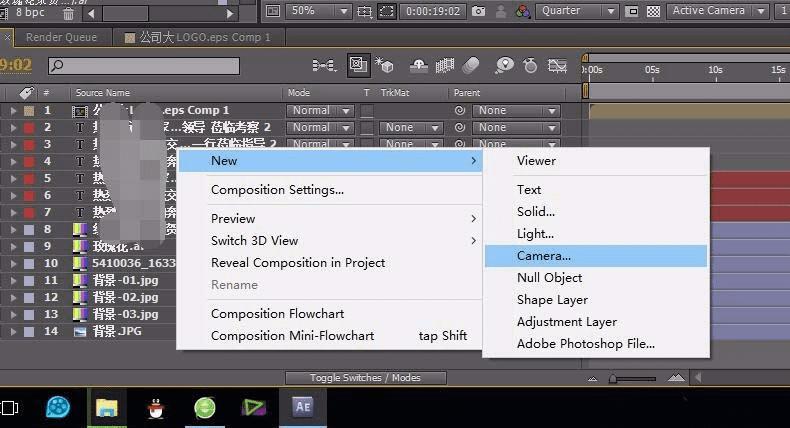Switch to the Render Queue tab
Image resolution: width=790 pixels, height=428 pixels.
[x=61, y=37]
